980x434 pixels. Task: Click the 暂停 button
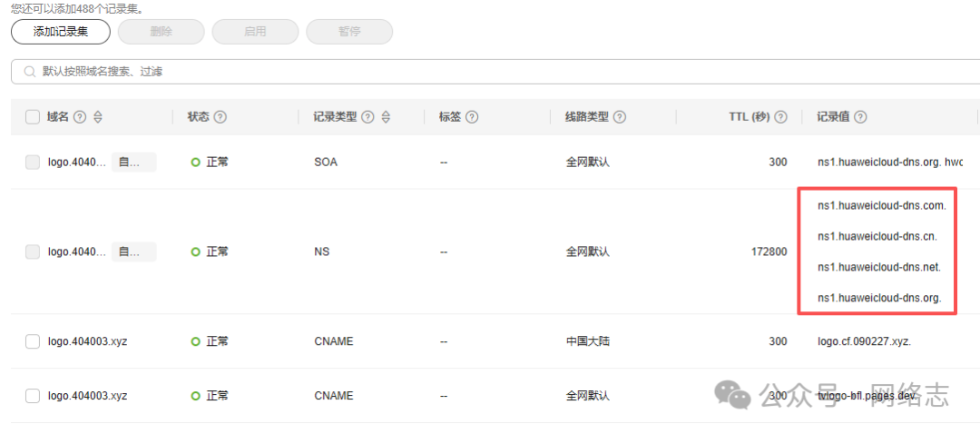pos(349,32)
